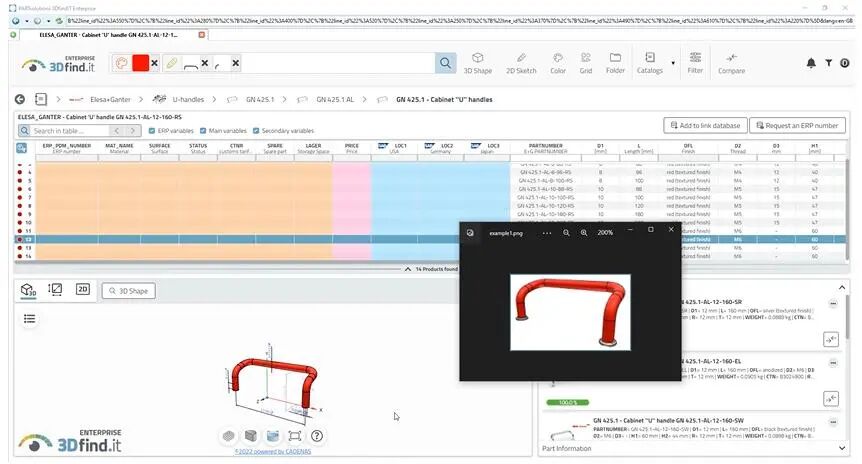Click the 3D Shape search button in viewer
Screen dimensions: 862x464
[x=129, y=291]
